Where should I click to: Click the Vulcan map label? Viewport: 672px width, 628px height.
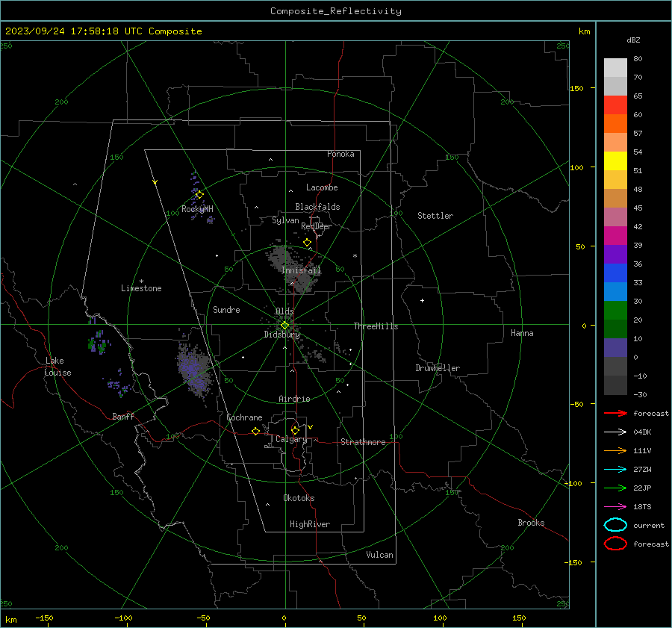coord(380,555)
